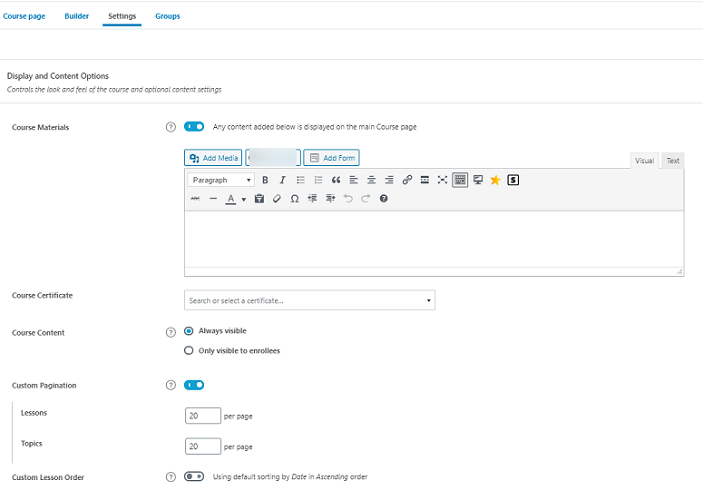Insert a horizontal line

point(213,198)
